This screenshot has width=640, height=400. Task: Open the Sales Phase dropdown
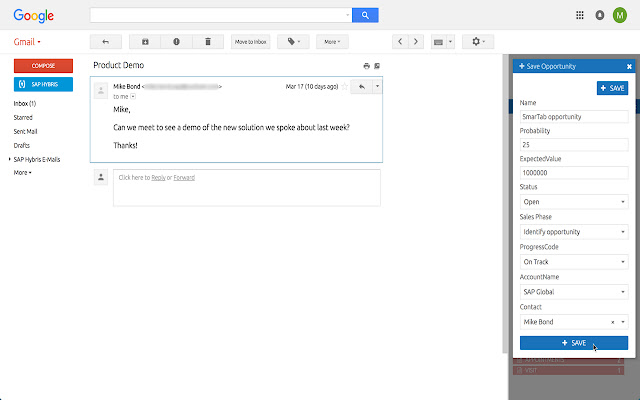coord(574,232)
